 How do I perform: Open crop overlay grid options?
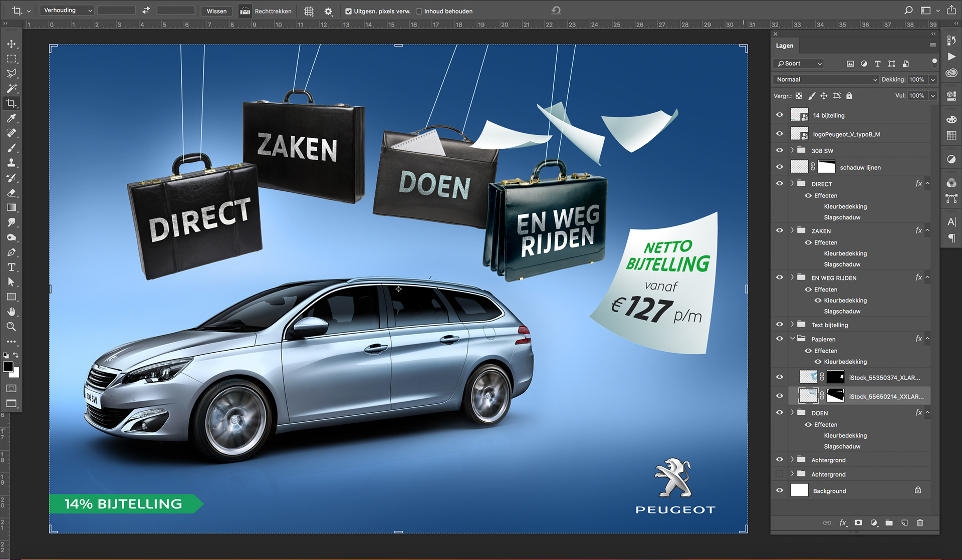(x=309, y=11)
